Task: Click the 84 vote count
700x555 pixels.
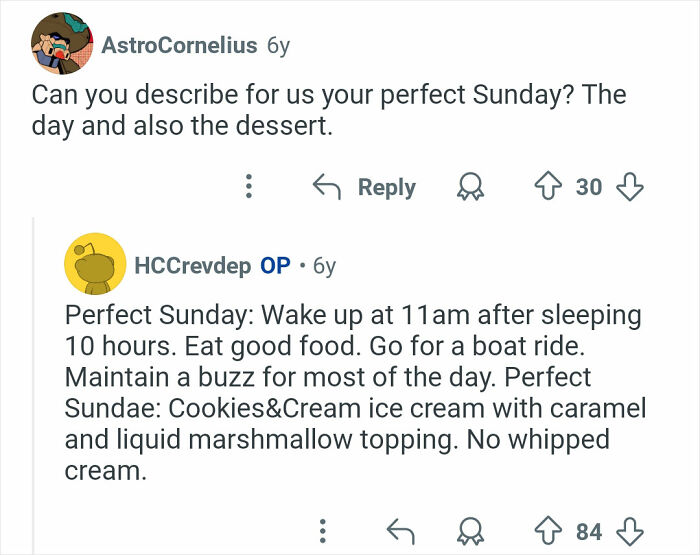Action: (590, 528)
